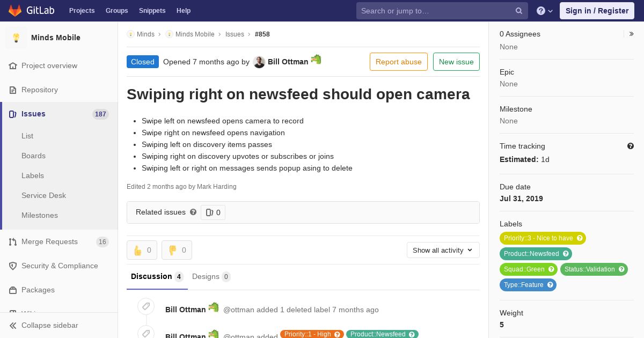This screenshot has width=644, height=338.
Task: Click the related issues count badge
Action: point(213,212)
